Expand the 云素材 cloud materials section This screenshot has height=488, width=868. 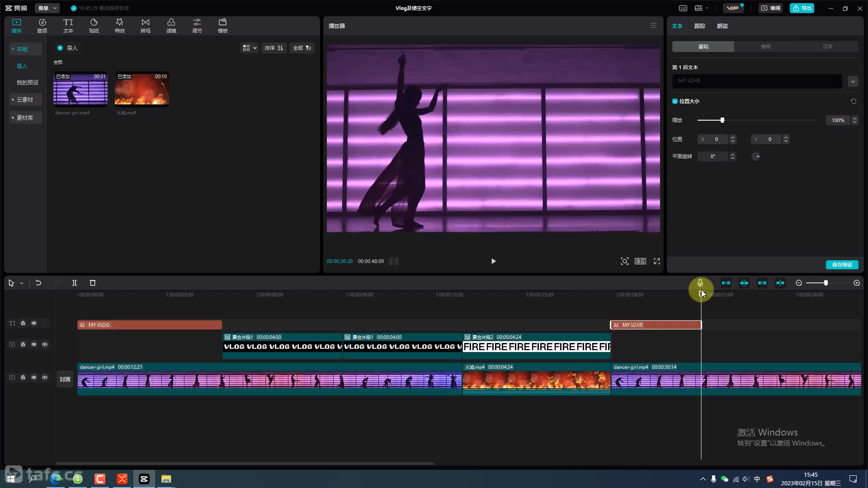(x=25, y=99)
